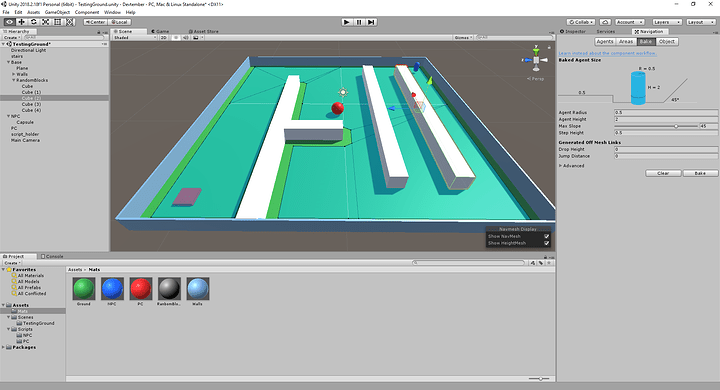Select script_holder in Hierarchy
This screenshot has height=390, width=720.
25,134
